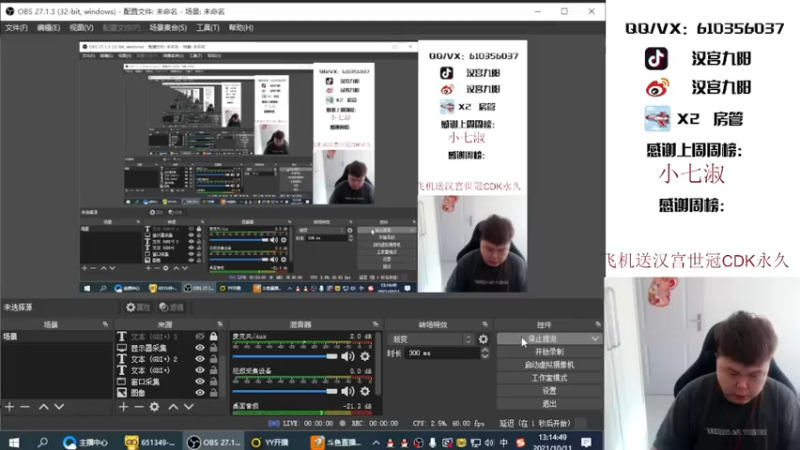Image resolution: width=800 pixels, height=450 pixels.
Task: Open the 工具(T) menu
Action: (208, 28)
